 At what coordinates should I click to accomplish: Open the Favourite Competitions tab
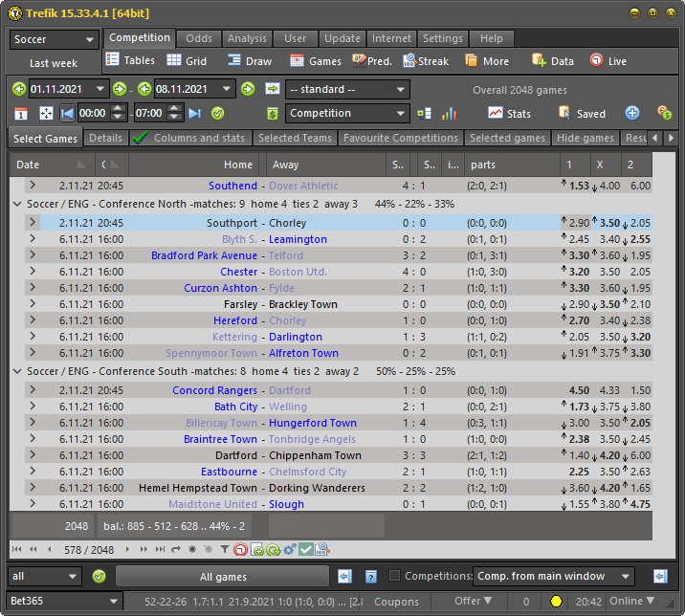click(x=400, y=139)
